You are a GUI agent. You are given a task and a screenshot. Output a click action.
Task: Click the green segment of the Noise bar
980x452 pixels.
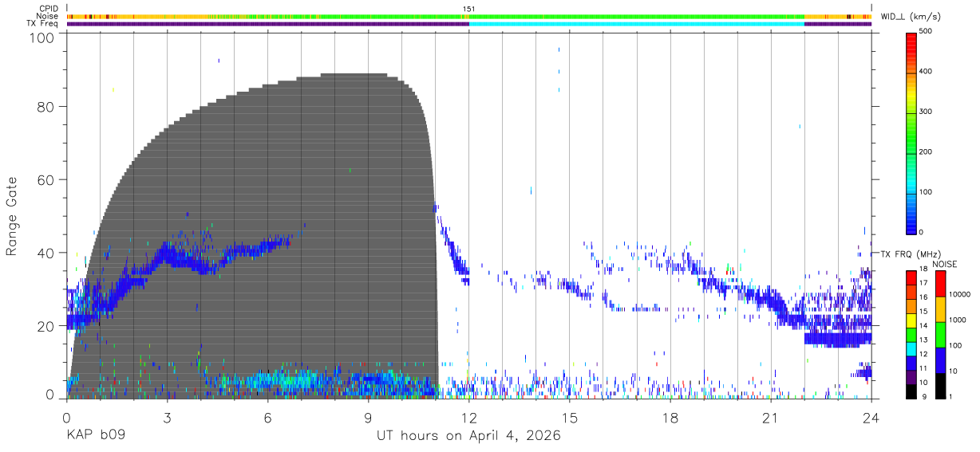[636, 16]
